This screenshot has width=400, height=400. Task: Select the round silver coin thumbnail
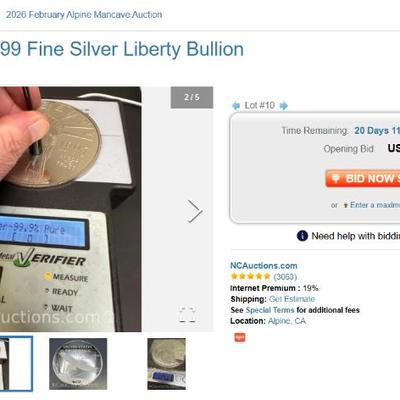78,364
